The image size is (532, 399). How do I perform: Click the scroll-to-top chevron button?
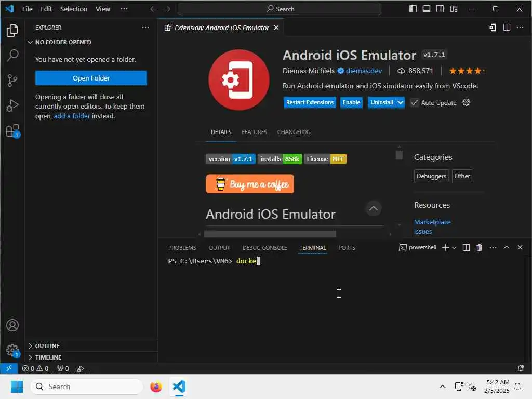coord(373,208)
